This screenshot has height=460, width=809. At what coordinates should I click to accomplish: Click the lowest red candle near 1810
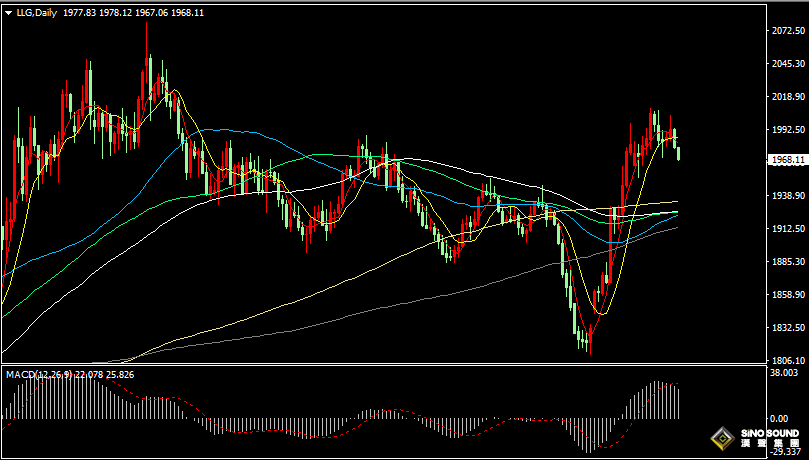pos(590,343)
